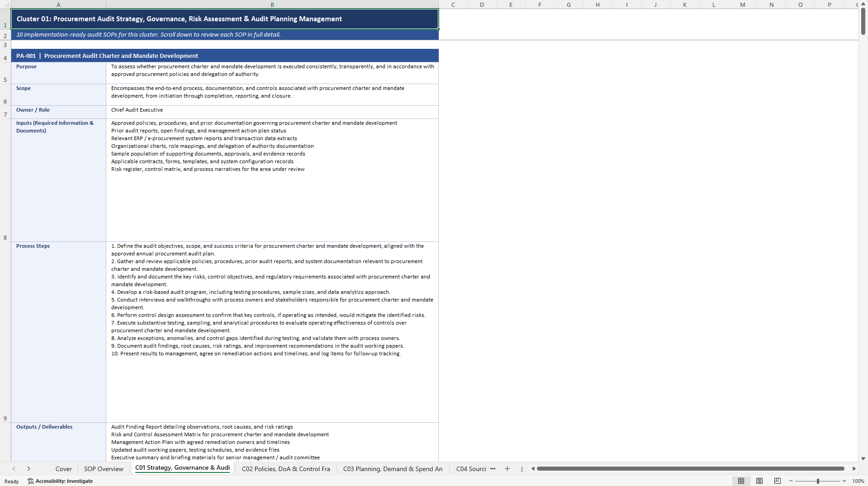
Task: Switch to Page Layout view icon
Action: (759, 481)
